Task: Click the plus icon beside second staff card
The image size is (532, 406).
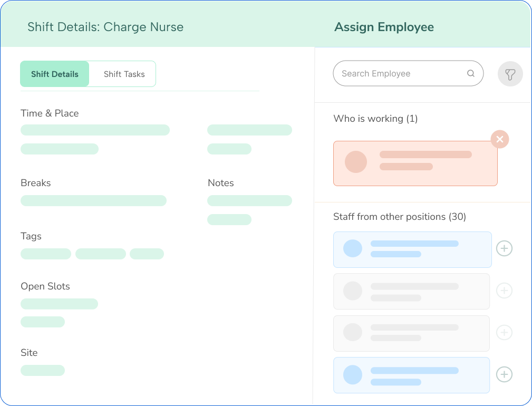Action: [504, 291]
